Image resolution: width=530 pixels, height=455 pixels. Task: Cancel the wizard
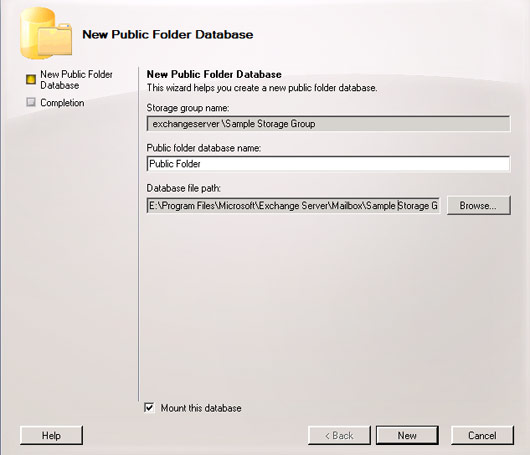pyautogui.click(x=482, y=435)
